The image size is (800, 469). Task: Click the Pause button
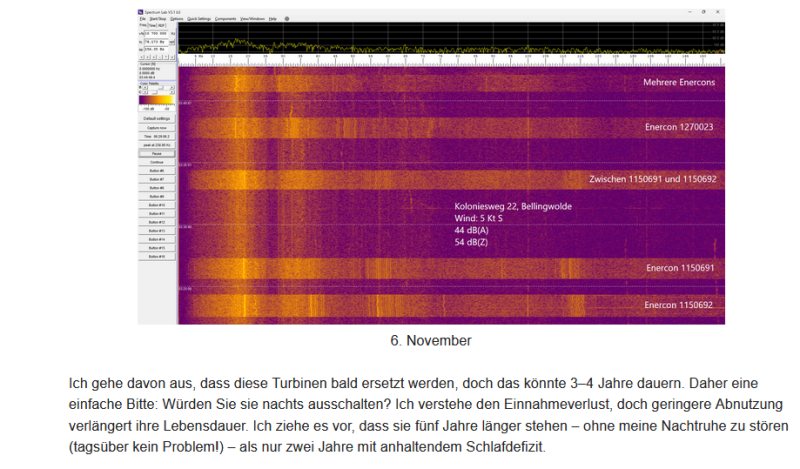pyautogui.click(x=157, y=154)
